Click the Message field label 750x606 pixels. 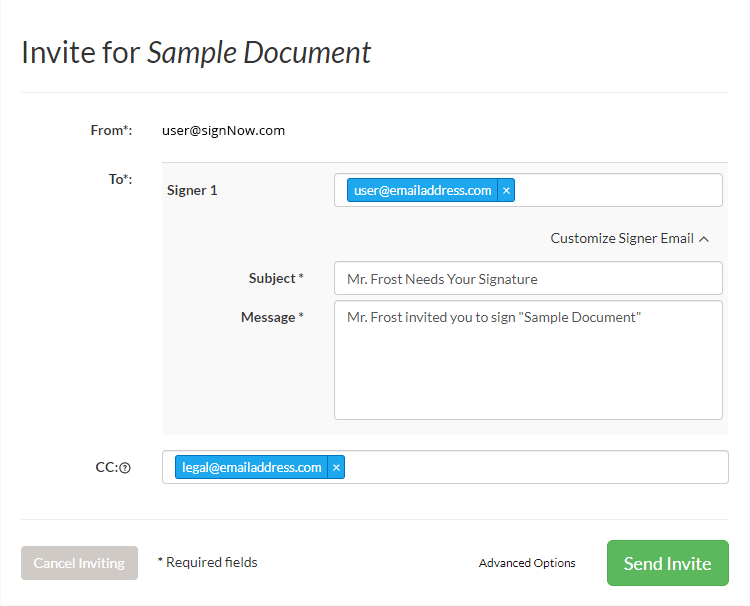[x=268, y=317]
